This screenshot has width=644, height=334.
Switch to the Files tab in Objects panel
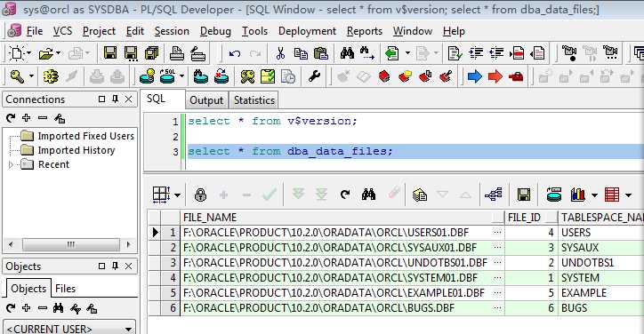coord(65,289)
